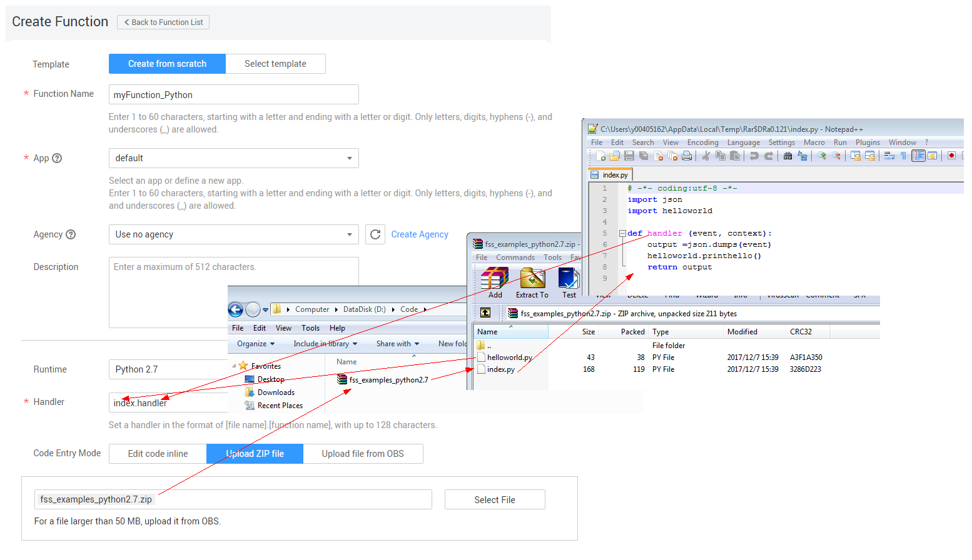Open the Runtime dropdown showing Python 2.7
972x560 pixels.
tap(169, 369)
